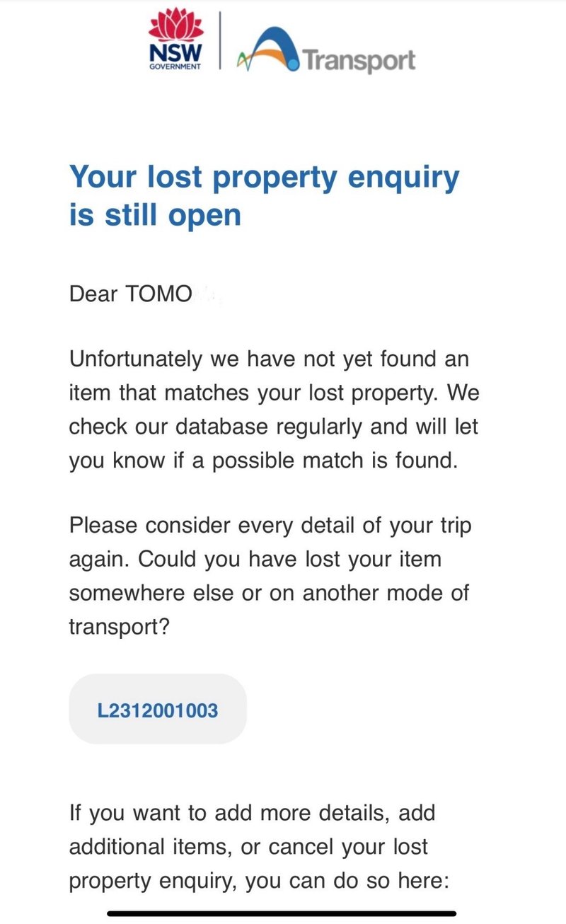566x924 pixels.
Task: Click the vertical divider between the logos
Action: (x=220, y=41)
